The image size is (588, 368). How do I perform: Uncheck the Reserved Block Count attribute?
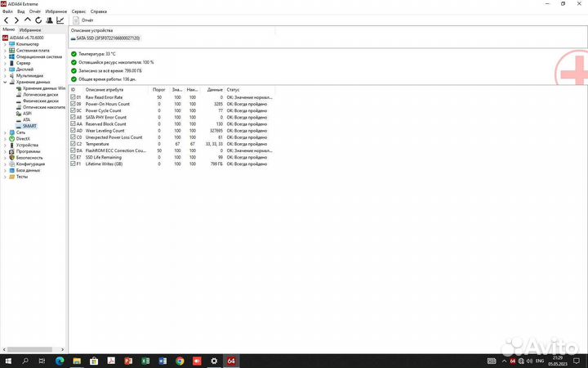click(x=73, y=123)
